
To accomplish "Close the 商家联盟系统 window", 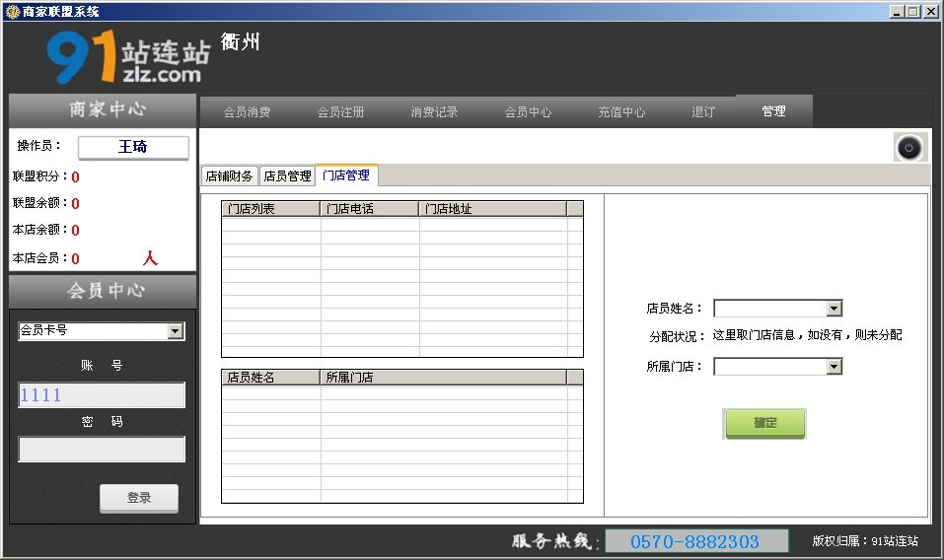I will point(930,12).
